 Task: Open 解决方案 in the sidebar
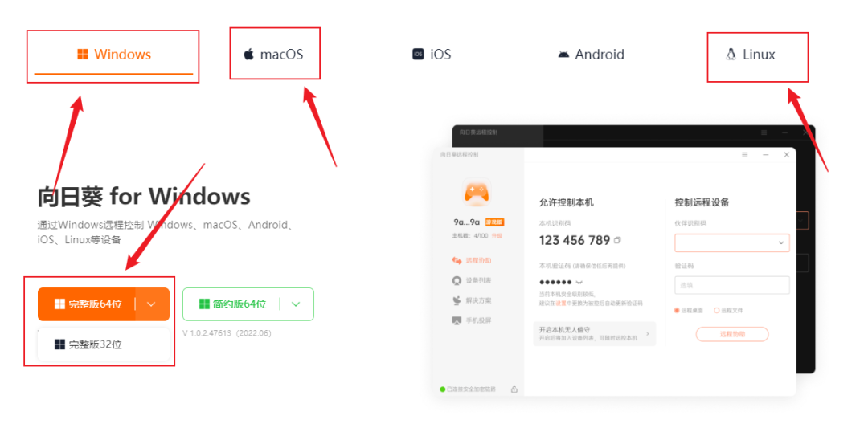tap(473, 300)
